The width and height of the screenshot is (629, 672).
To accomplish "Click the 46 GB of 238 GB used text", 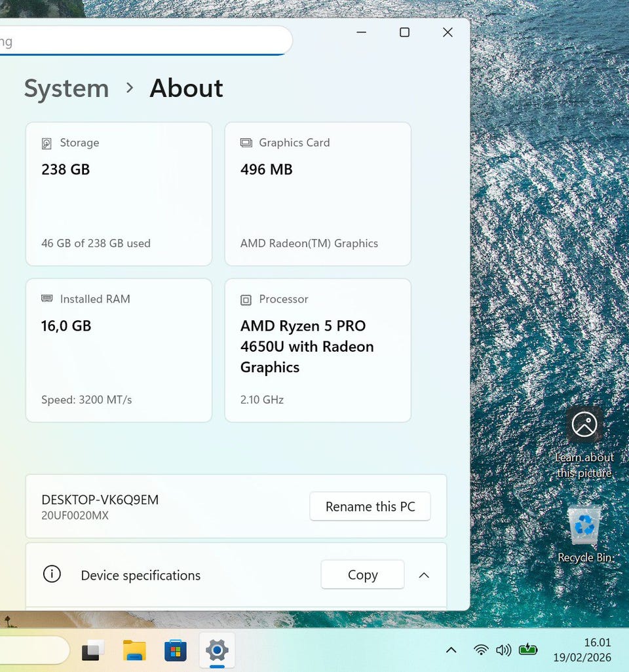I will (x=96, y=244).
